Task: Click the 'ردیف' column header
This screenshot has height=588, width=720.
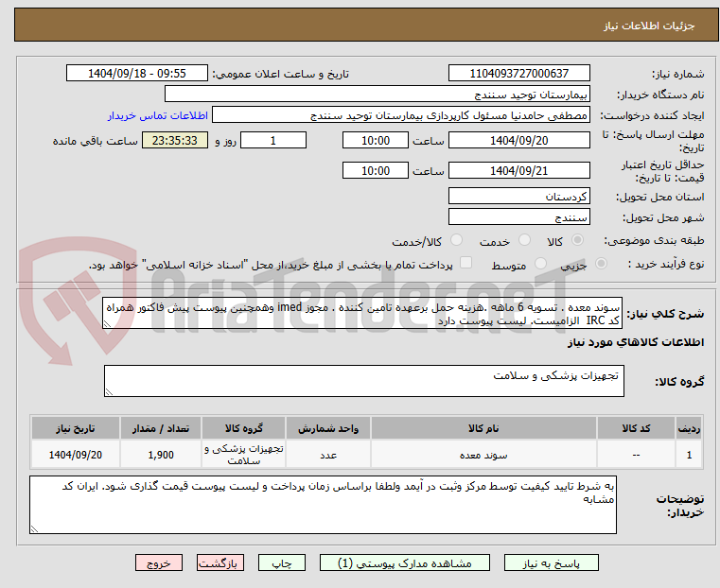Action: coord(689,428)
